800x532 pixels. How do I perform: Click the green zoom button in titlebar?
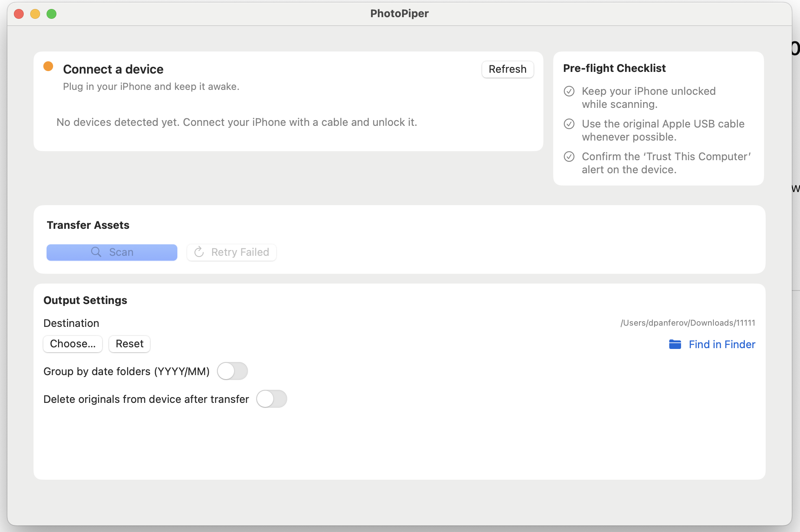pyautogui.click(x=52, y=13)
